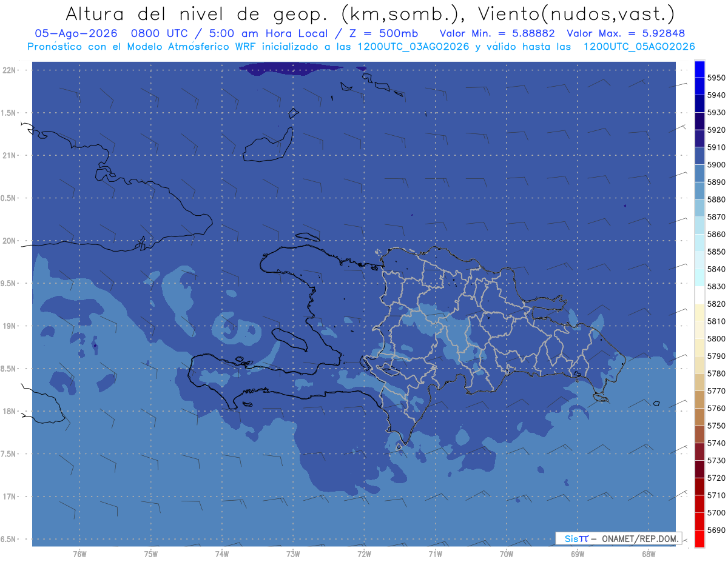Click the '5790' colorbar value
Image resolution: width=728 pixels, height=562 pixels.
(716, 356)
